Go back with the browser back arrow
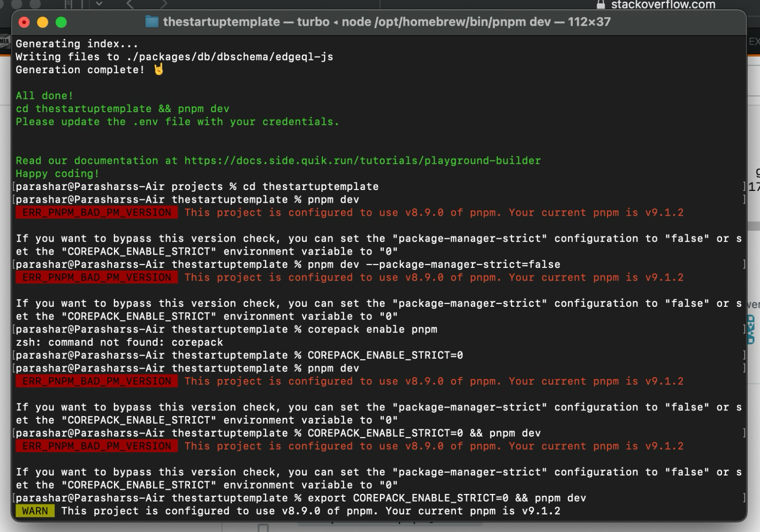Image resolution: width=760 pixels, height=532 pixels. click(130, 4)
